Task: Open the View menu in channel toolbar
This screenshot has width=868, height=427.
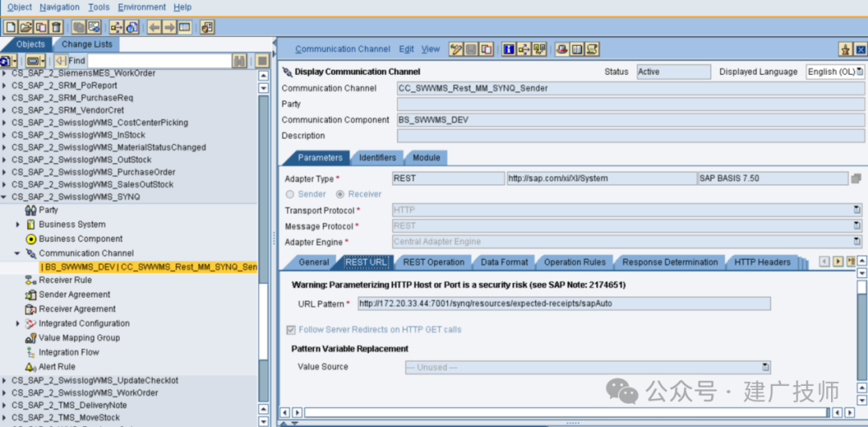Action: coord(431,49)
